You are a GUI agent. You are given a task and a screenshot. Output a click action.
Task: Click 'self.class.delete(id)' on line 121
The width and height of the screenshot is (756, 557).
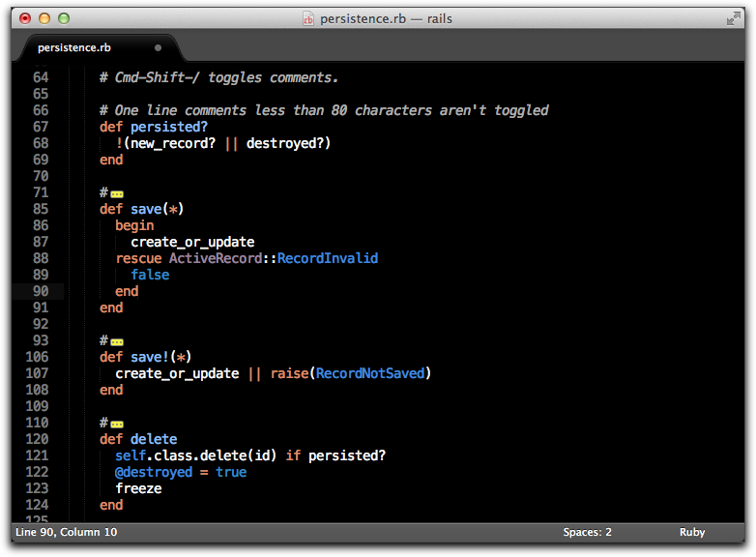tap(195, 455)
